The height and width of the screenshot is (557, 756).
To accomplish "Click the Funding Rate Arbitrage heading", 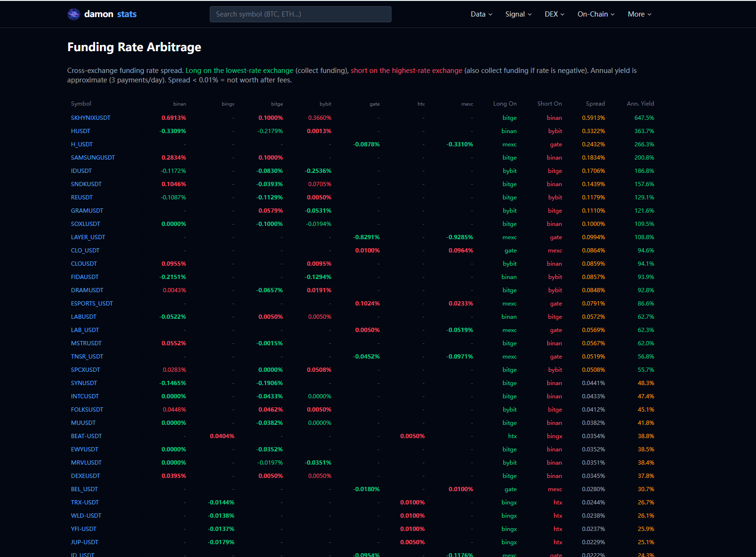I will coord(134,47).
